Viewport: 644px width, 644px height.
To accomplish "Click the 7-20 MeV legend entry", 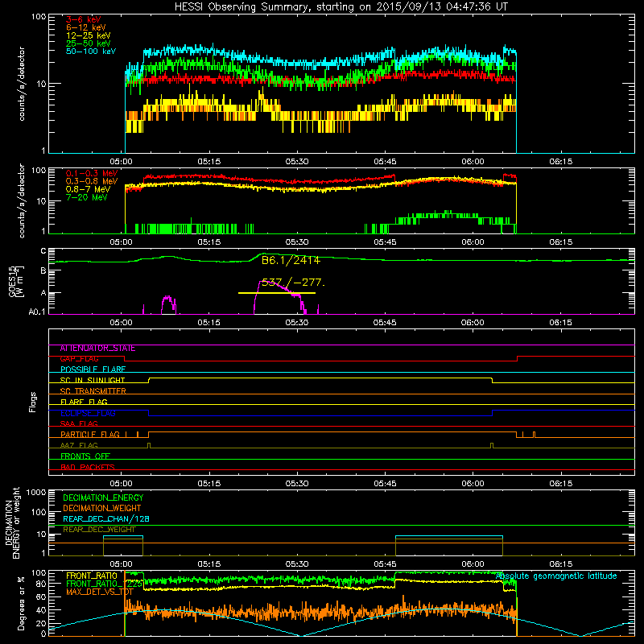I will (x=87, y=197).
